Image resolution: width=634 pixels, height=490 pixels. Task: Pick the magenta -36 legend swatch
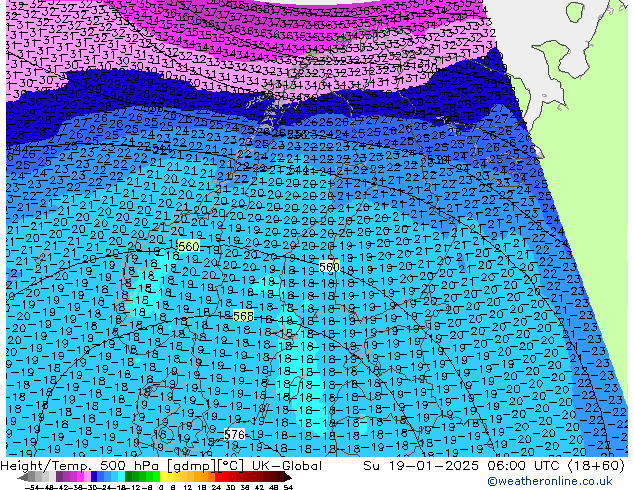click(80, 476)
